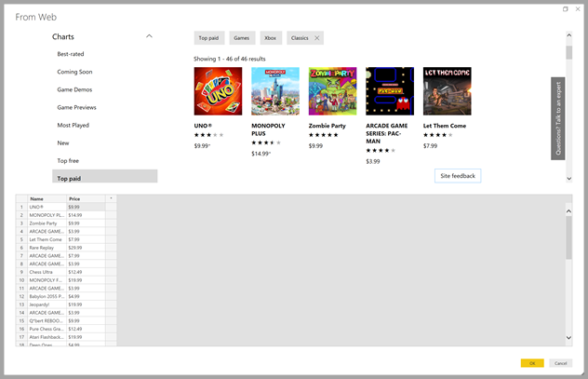This screenshot has height=379, width=588.
Task: Select Best-rated chart filter
Action: tap(71, 54)
